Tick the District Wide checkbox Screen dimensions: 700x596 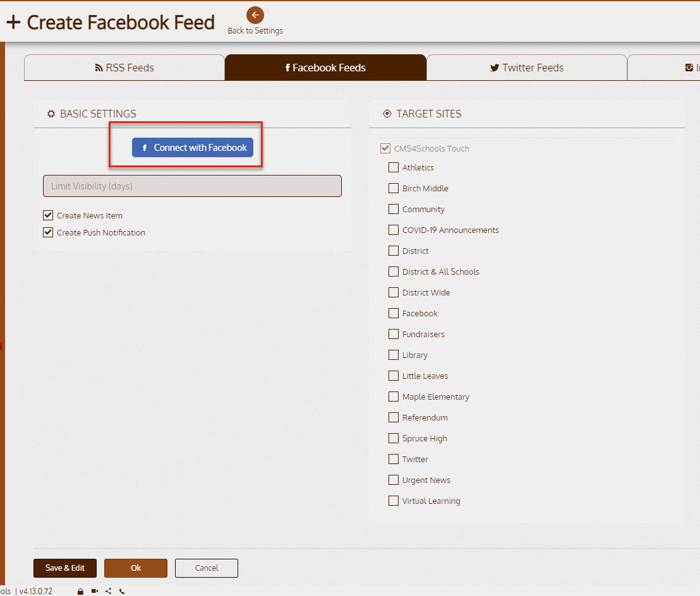click(x=394, y=292)
